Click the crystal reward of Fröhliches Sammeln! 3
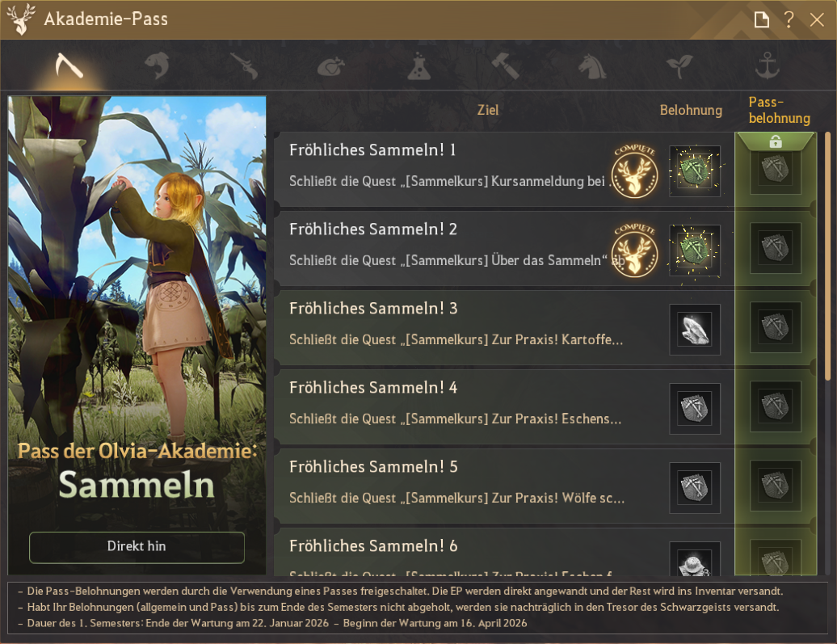837x644 pixels. [695, 330]
